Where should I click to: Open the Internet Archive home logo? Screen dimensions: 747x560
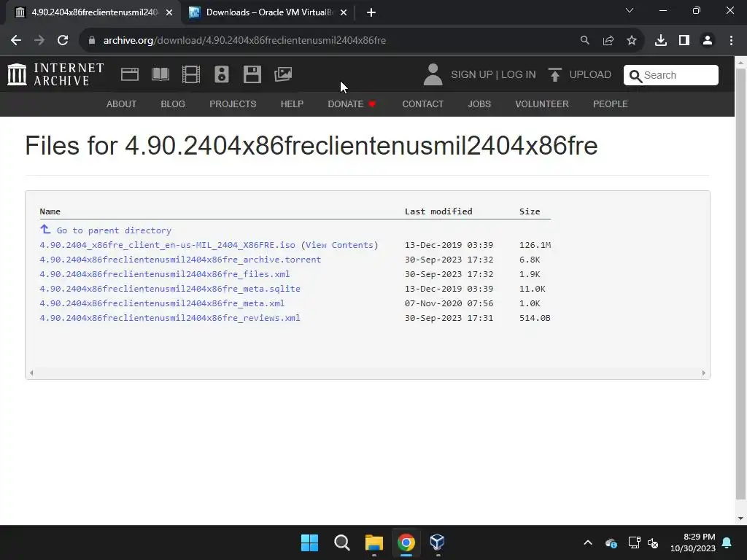pos(55,74)
